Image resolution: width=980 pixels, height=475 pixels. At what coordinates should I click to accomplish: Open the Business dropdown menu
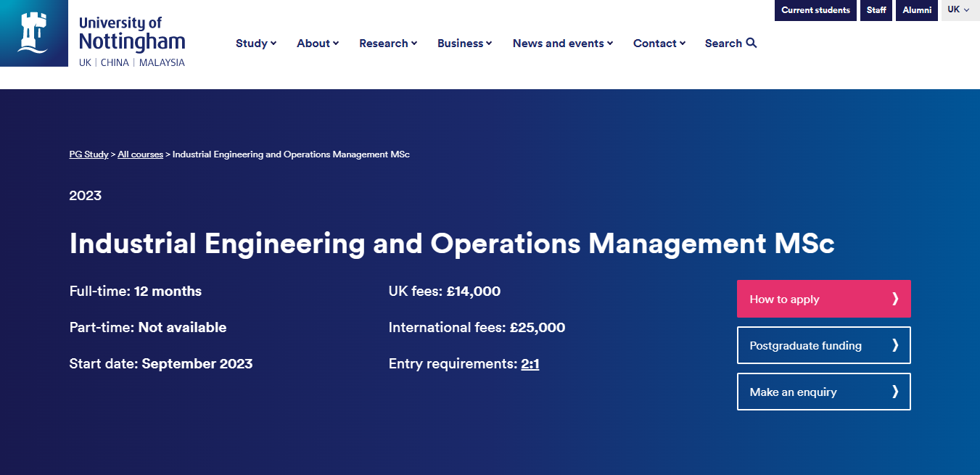click(x=464, y=44)
